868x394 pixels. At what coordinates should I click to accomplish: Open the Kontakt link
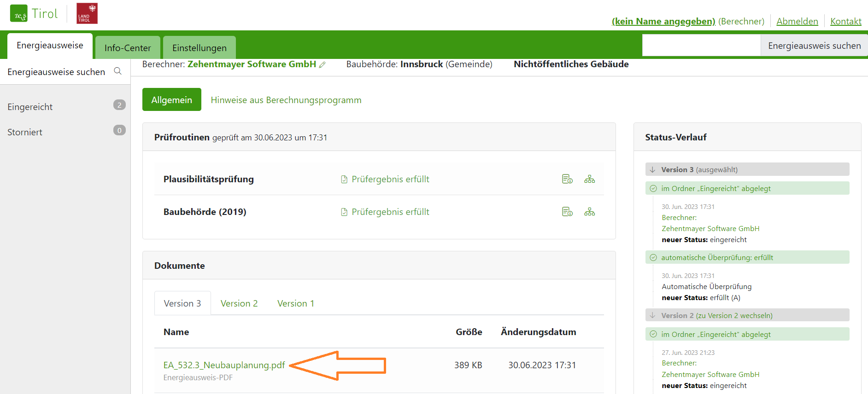845,21
